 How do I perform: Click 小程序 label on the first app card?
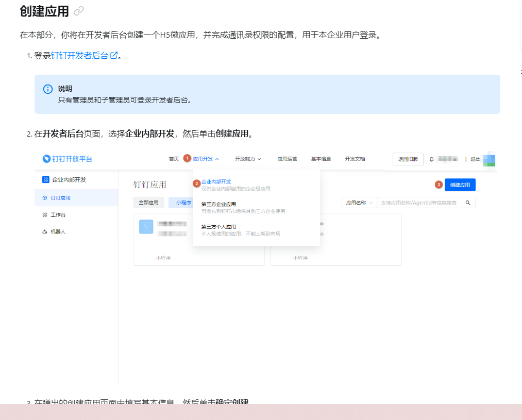coord(163,258)
